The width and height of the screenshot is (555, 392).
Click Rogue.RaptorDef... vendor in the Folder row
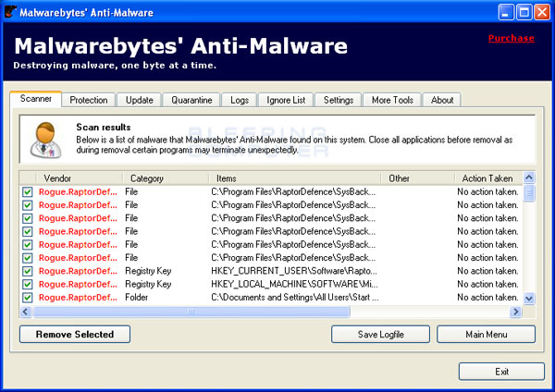(78, 298)
